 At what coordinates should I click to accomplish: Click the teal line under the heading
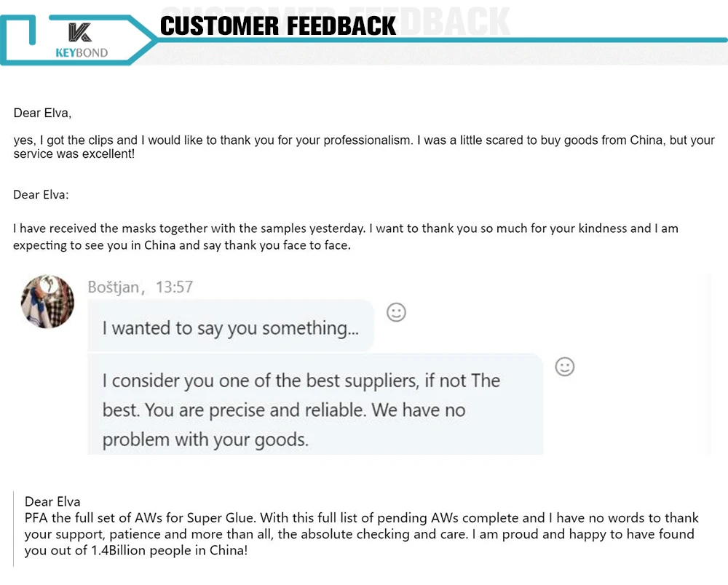pos(441,40)
